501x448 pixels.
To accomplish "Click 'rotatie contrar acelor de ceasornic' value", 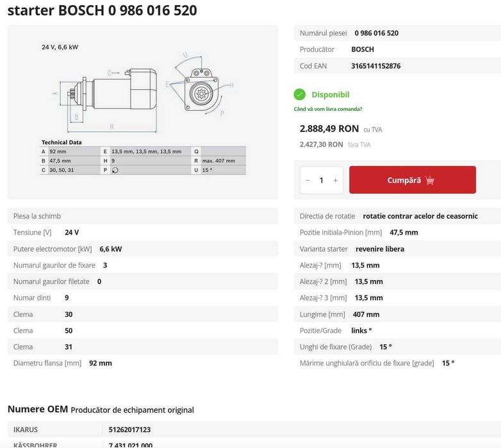I will pos(420,216).
